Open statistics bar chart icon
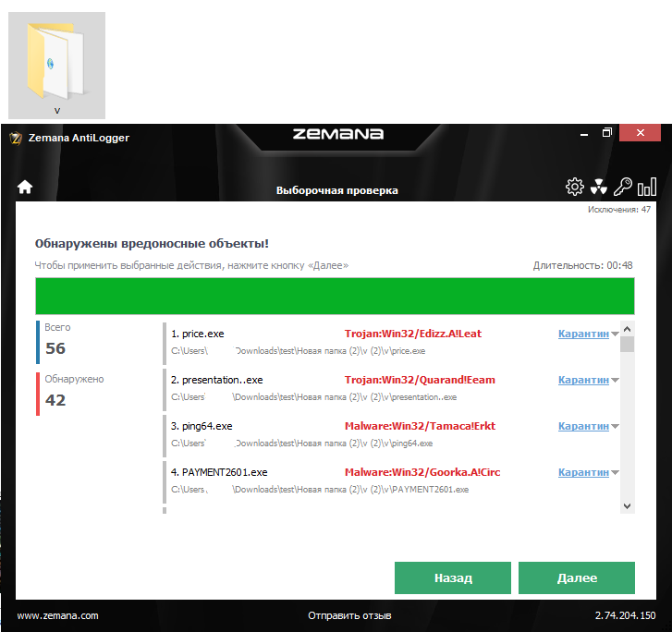The width and height of the screenshot is (672, 632). (x=647, y=187)
